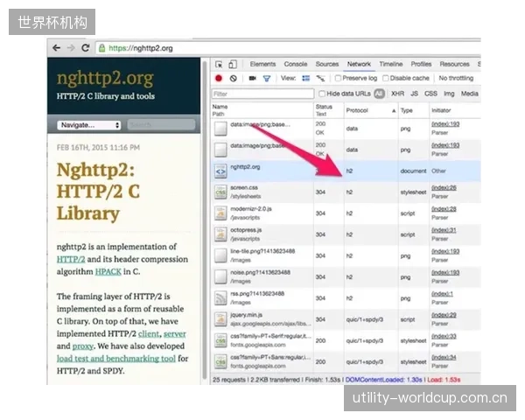Click the line-tile.png file icon
This screenshot has height=420, width=525.
point(220,255)
